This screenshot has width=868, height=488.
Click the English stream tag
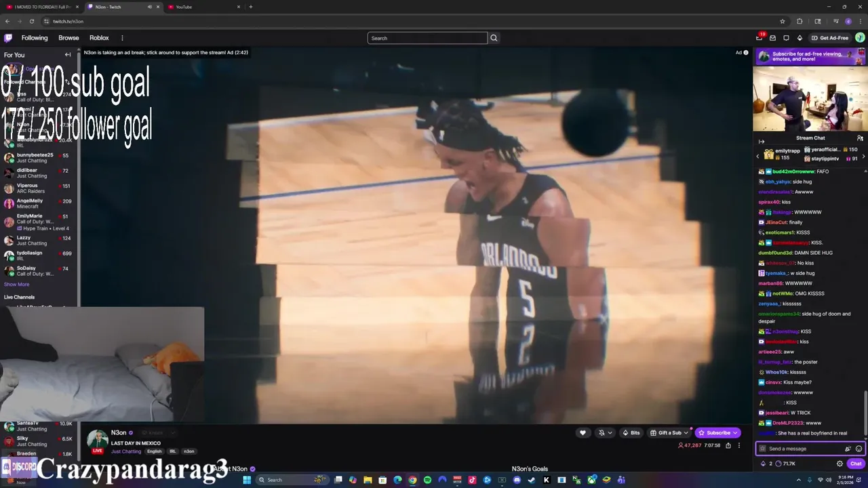[x=155, y=451]
